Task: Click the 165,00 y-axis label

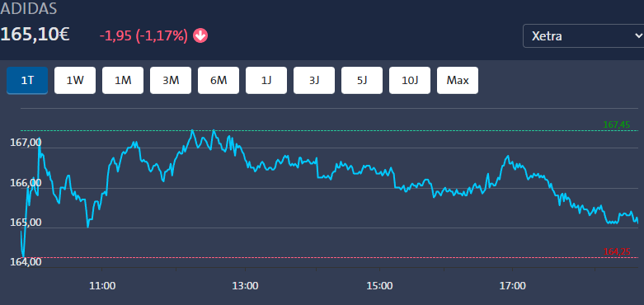Action: (x=26, y=223)
